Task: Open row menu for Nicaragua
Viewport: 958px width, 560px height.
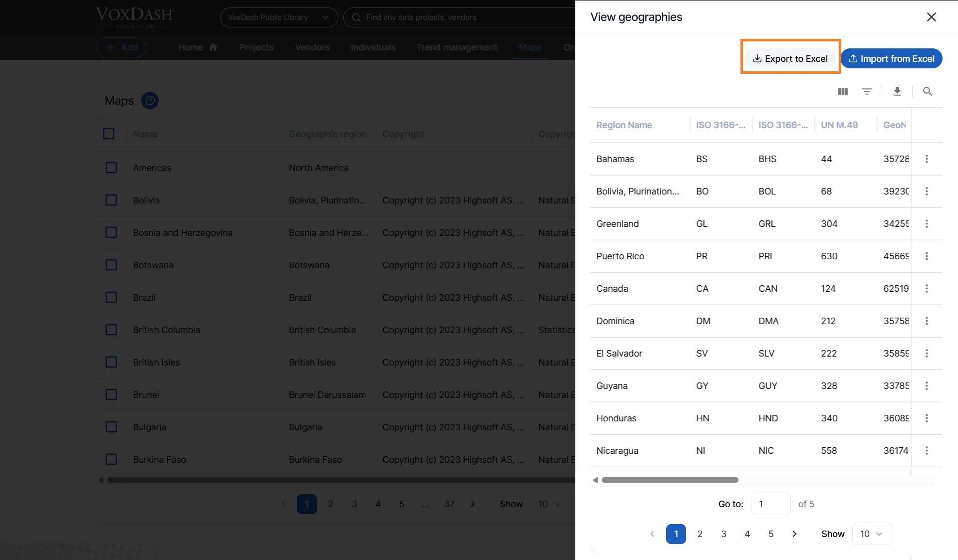Action: (x=927, y=451)
